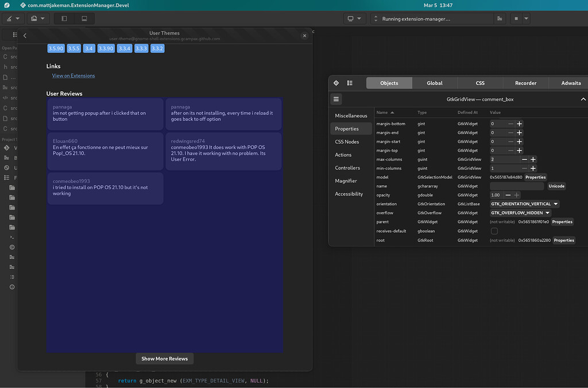Click the inspector widget picker target icon
The height and width of the screenshot is (388, 588).
pyautogui.click(x=336, y=83)
